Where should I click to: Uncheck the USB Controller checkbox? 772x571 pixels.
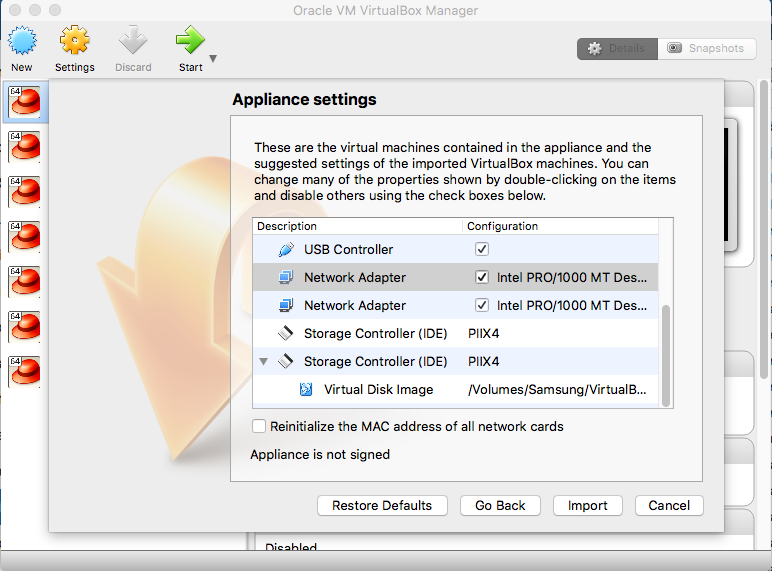click(x=481, y=249)
